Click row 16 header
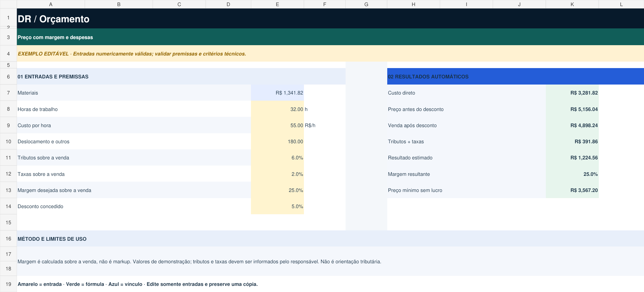This screenshot has width=644, height=292. point(8,239)
